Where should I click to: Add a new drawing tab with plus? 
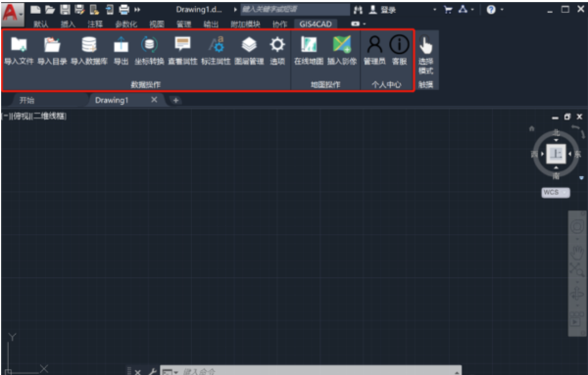[x=175, y=100]
